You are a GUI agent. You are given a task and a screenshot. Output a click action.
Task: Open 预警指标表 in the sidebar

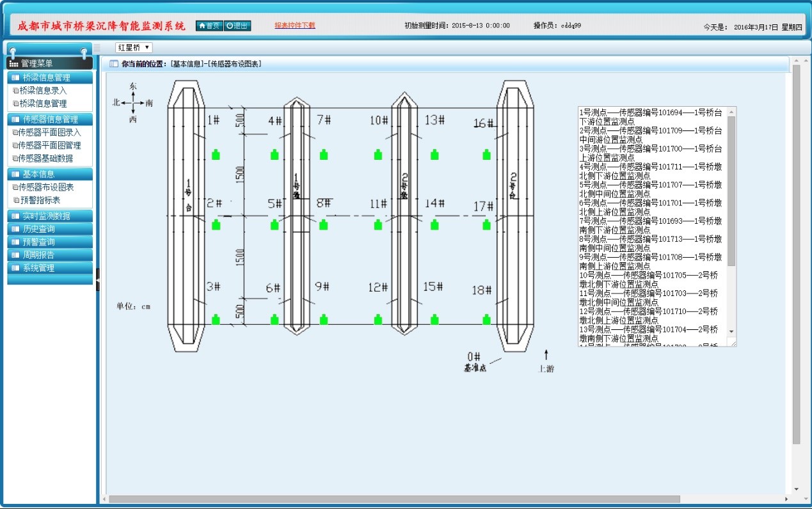pos(40,200)
